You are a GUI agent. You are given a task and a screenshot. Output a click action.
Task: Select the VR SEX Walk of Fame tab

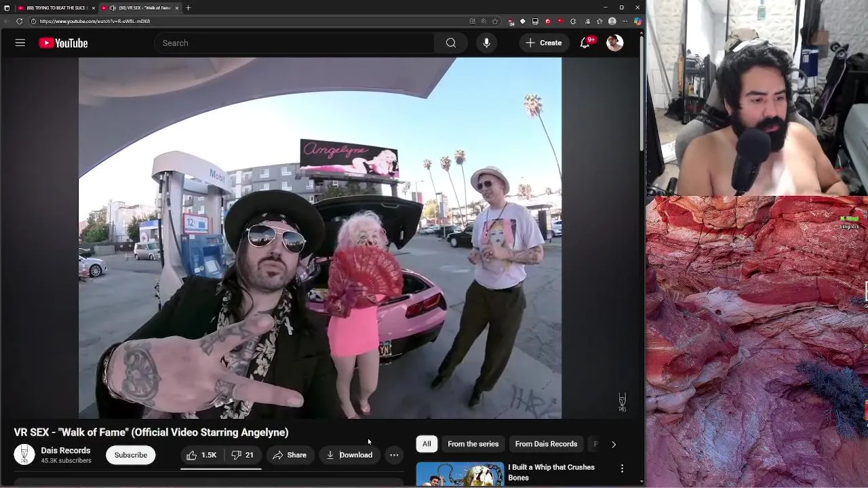141,7
